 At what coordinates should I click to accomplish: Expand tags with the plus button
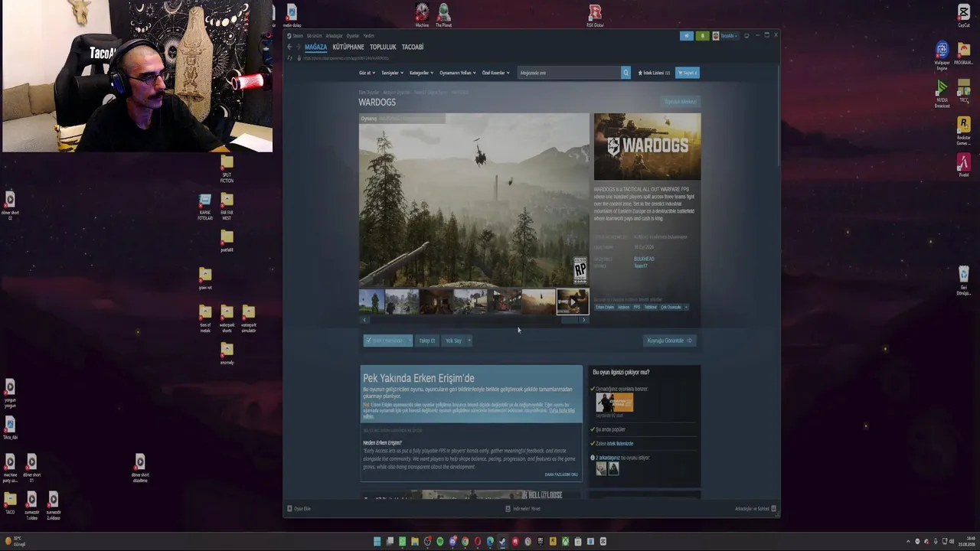click(686, 307)
